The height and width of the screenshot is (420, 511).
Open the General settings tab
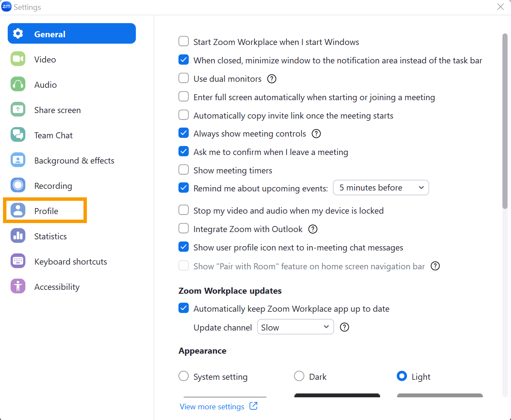[72, 33]
